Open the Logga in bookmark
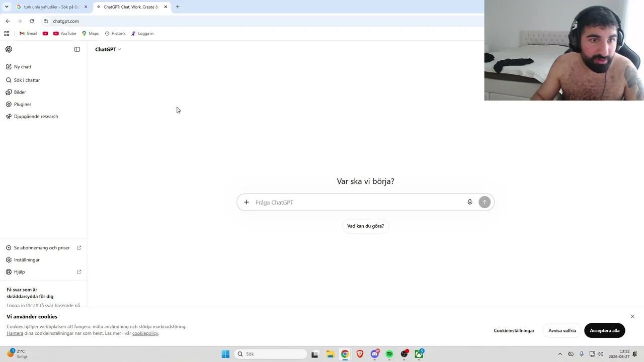This screenshot has height=362, width=644. tap(142, 34)
